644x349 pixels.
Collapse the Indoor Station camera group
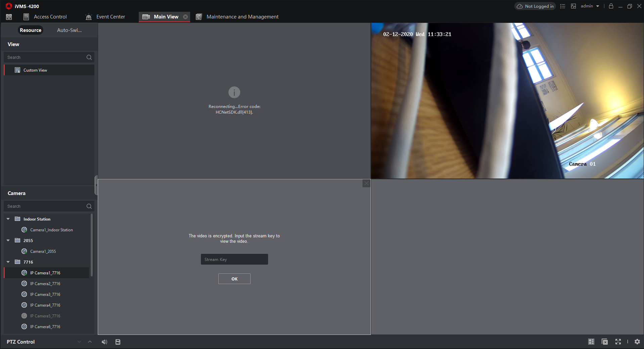(x=8, y=219)
